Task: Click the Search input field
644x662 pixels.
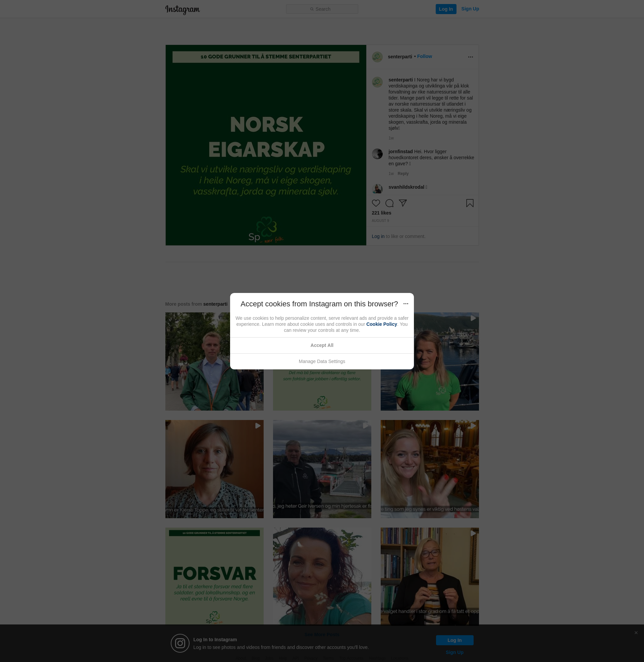Action: click(x=322, y=9)
